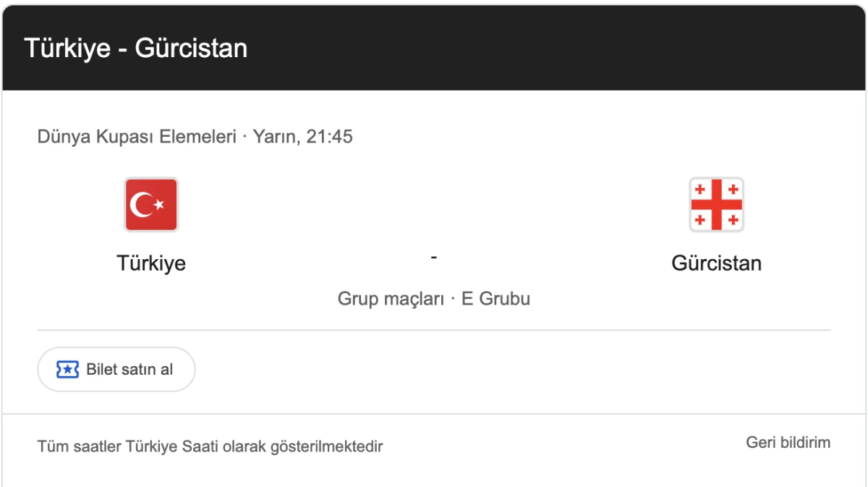The height and width of the screenshot is (487, 868).
Task: Select the Türkiye team name below the flag
Action: pos(151,263)
